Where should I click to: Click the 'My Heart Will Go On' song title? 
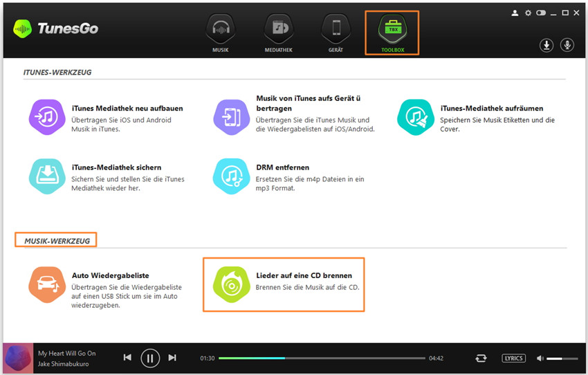pos(66,354)
